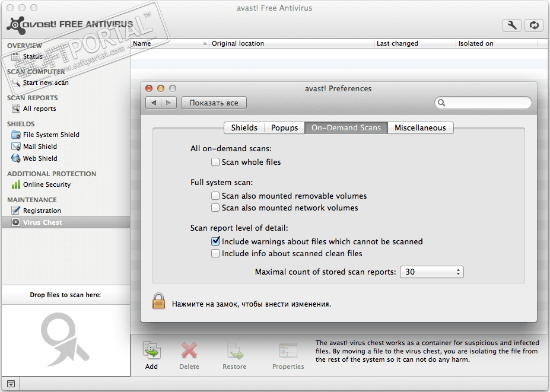550x392 pixels.
Task: Switch to the Shields tab
Action: [x=244, y=128]
